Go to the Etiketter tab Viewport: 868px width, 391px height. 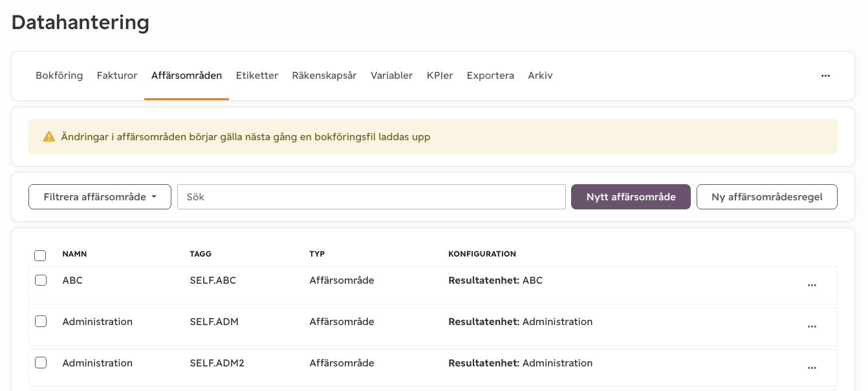point(257,76)
